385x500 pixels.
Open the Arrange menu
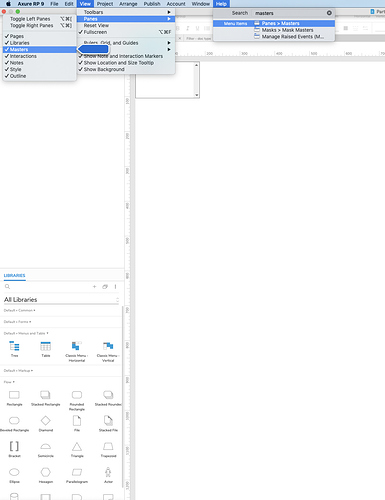(128, 4)
